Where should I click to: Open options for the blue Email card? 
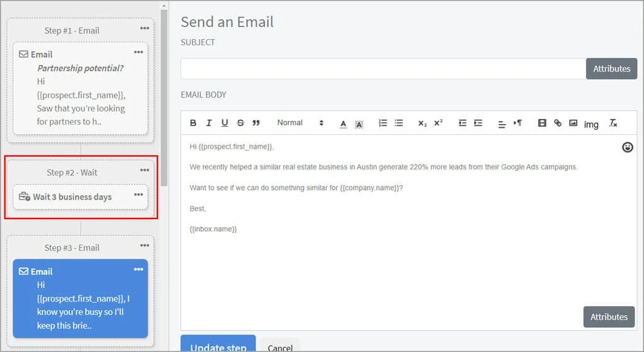(x=138, y=270)
